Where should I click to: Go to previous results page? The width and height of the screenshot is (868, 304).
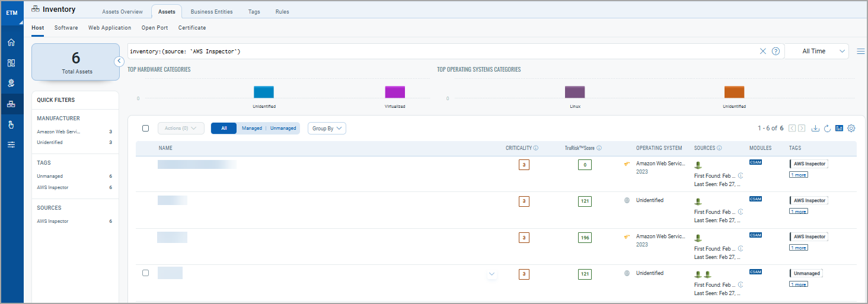792,128
